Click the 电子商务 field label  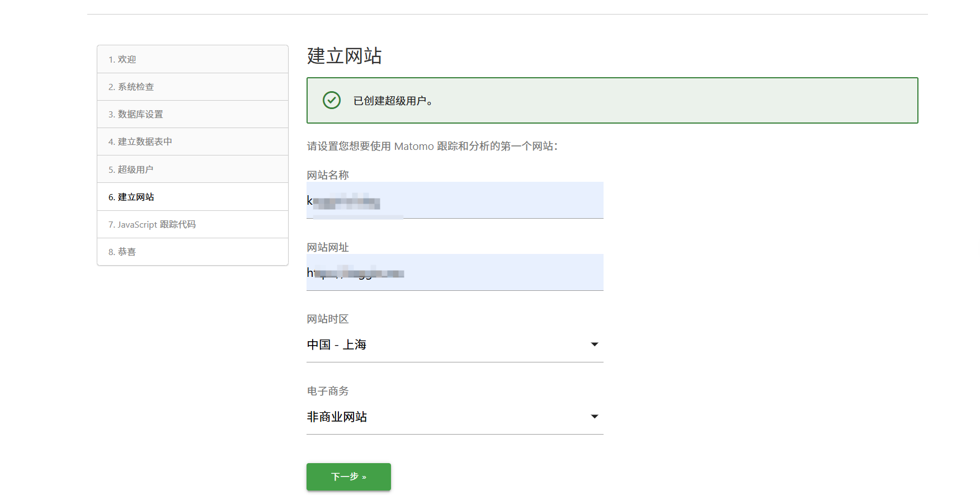coord(328,391)
